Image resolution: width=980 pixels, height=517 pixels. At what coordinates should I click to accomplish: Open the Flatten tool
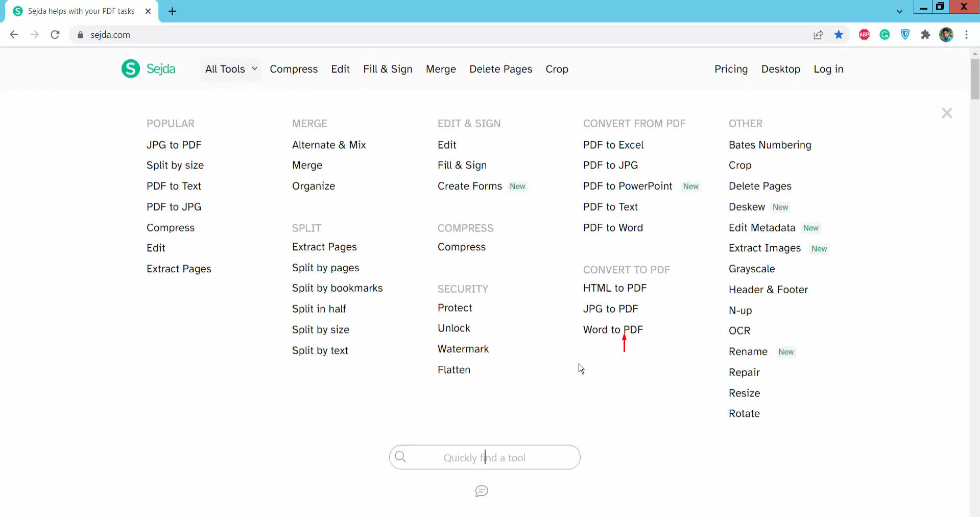pyautogui.click(x=454, y=370)
